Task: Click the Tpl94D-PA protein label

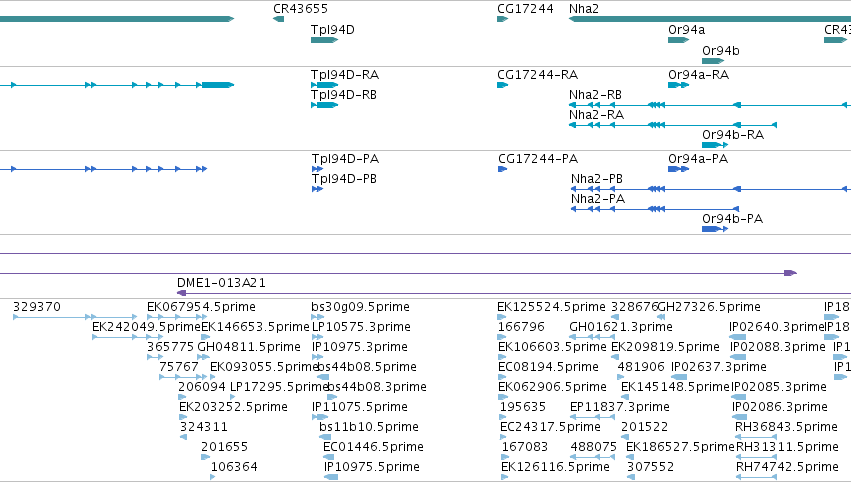Action: pyautogui.click(x=345, y=159)
